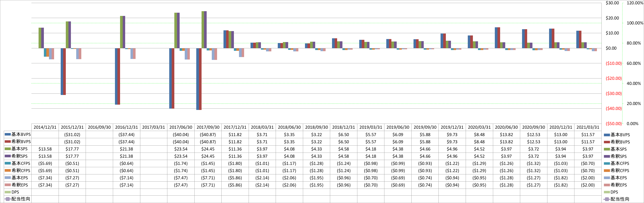Image resolution: width=644 pixels, height=203 pixels.
Task: Click 基本BVPS cell $3.22 under 2018/09/30
Action: point(317,135)
